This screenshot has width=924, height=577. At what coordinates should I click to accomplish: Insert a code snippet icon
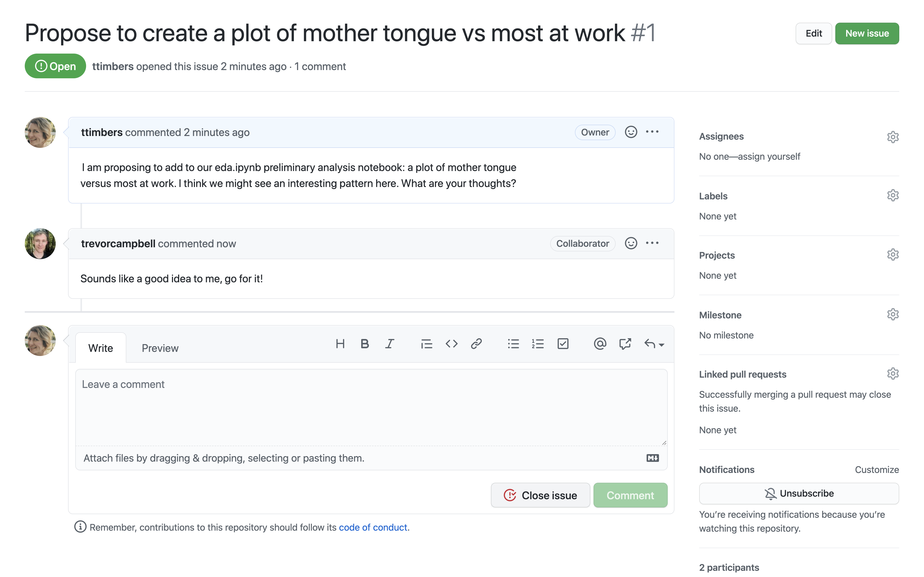(x=451, y=344)
